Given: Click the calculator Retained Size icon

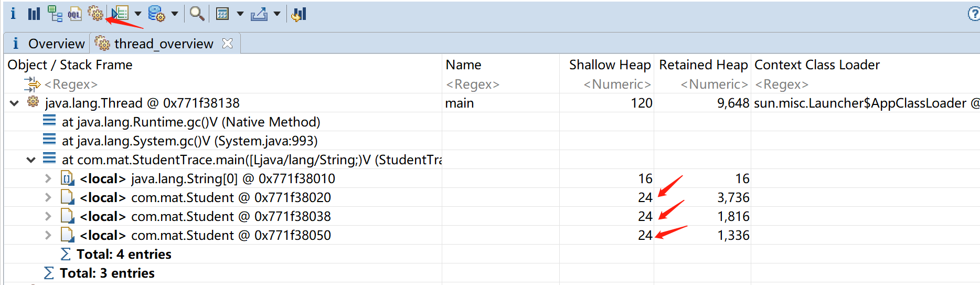Looking at the screenshot, I should tap(222, 14).
